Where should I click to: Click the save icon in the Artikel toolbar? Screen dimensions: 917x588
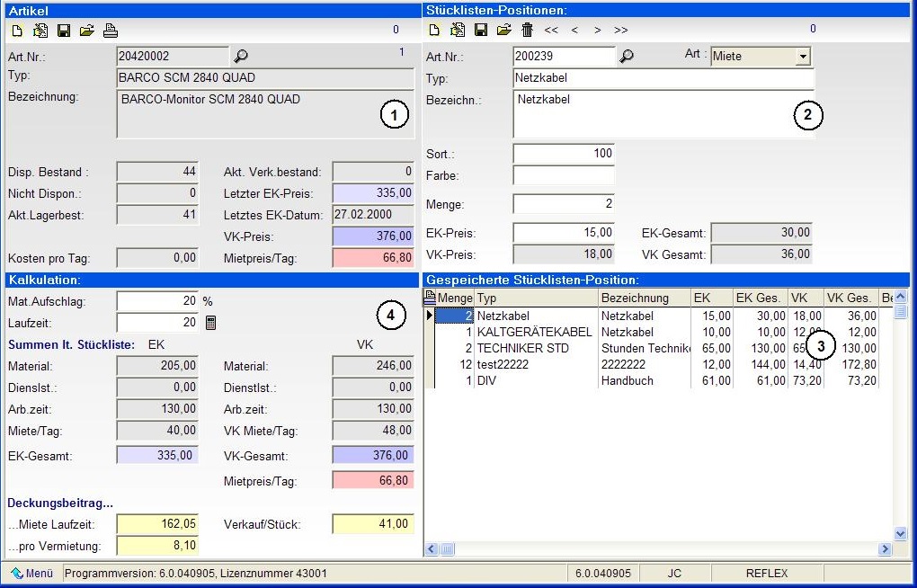[64, 31]
